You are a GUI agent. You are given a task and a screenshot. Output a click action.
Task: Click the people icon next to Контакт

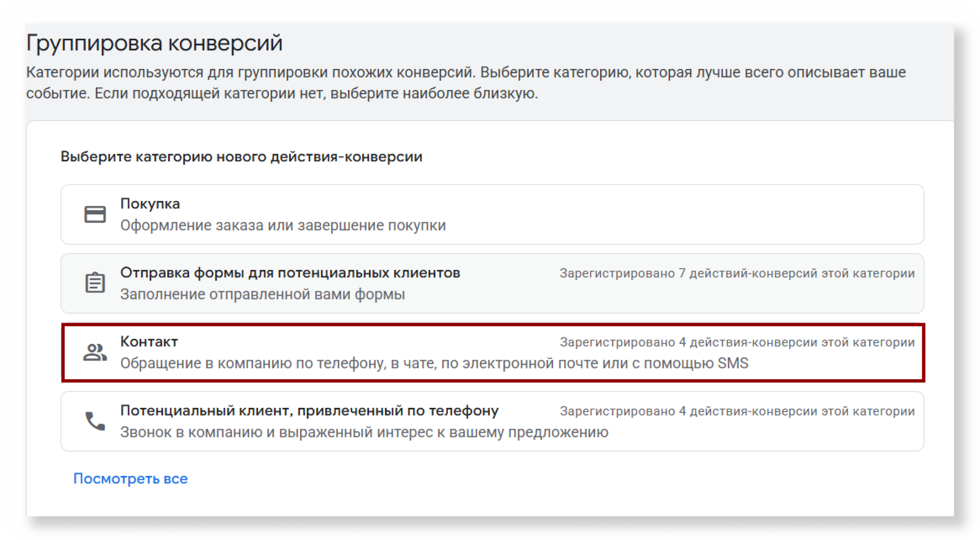coord(95,352)
